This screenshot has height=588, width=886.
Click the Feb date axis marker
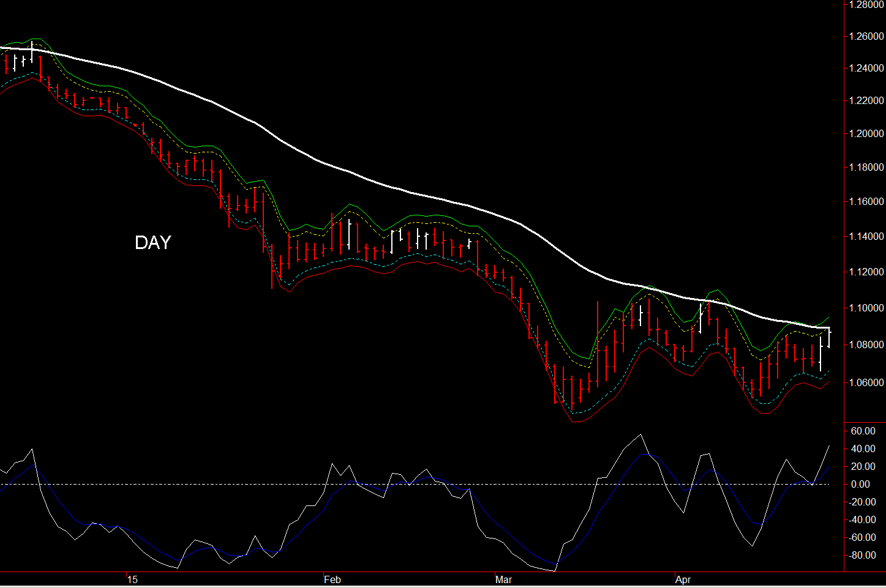[332, 580]
